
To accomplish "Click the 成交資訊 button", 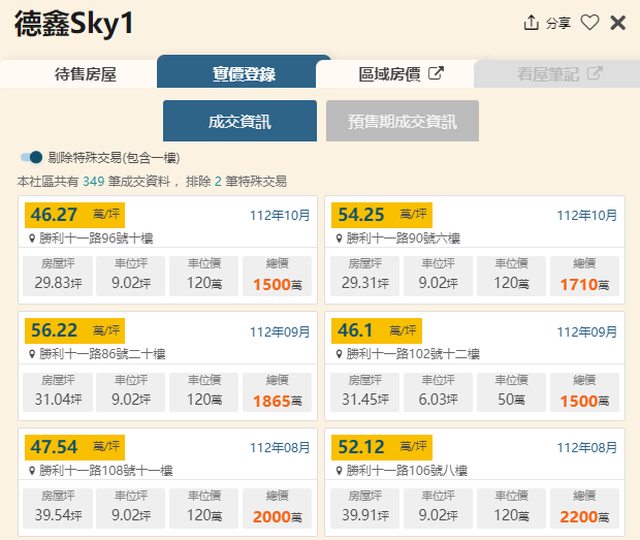I will coord(239,121).
